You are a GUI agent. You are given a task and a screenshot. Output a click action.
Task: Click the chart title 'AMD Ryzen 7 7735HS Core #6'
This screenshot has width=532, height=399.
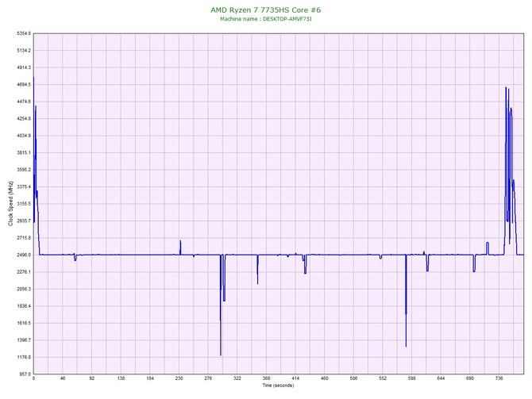click(265, 10)
